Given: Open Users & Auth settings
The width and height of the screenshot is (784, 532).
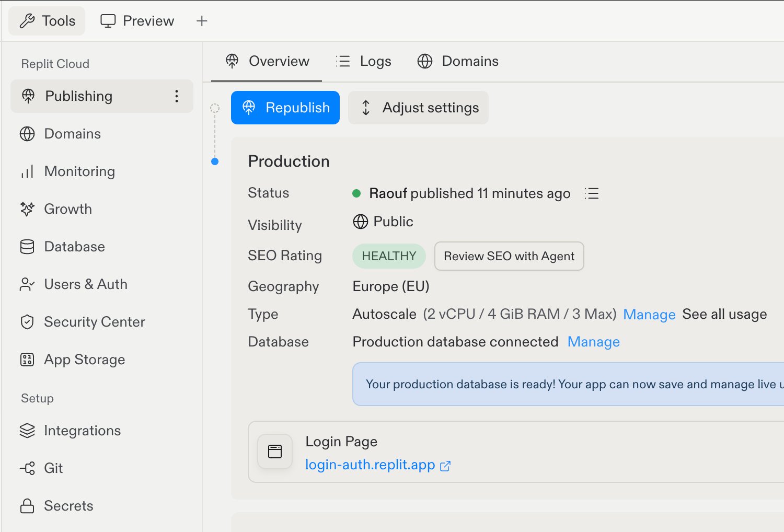Looking at the screenshot, I should click(102, 284).
